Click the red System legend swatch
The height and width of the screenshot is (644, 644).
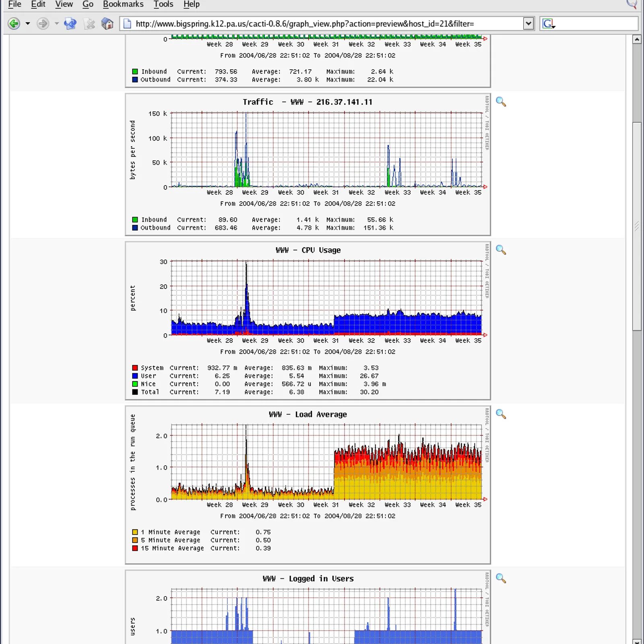click(135, 367)
